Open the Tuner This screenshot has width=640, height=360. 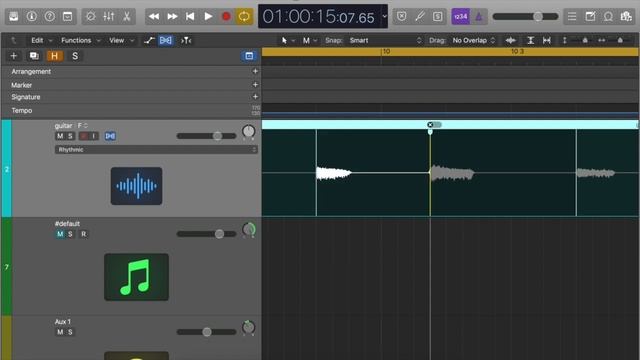coord(420,17)
